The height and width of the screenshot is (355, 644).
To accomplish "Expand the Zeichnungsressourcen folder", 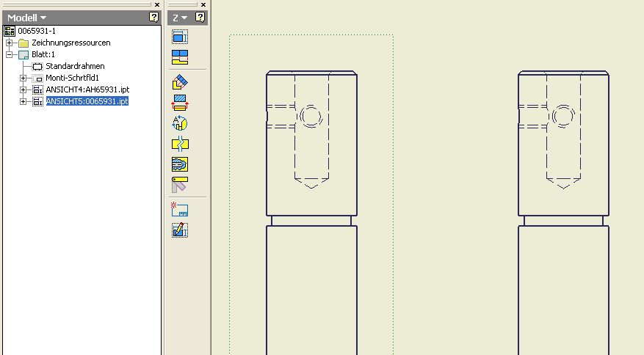I will 9,43.
